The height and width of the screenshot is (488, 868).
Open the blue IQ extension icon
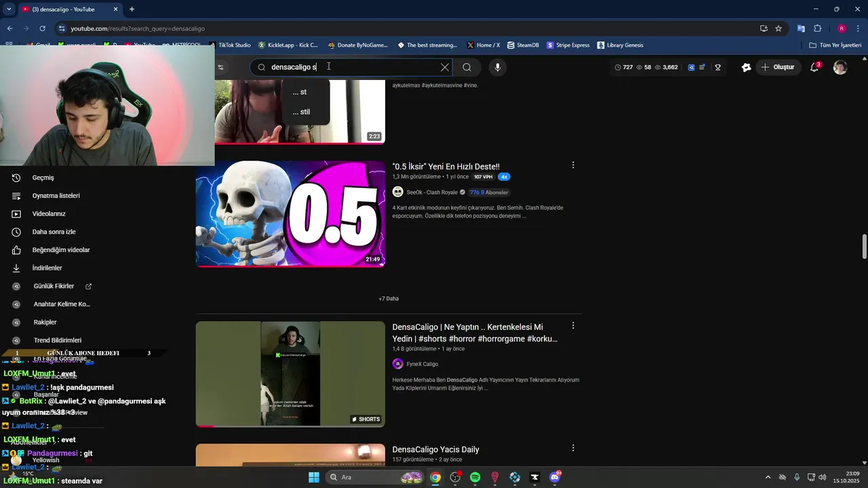tap(691, 67)
